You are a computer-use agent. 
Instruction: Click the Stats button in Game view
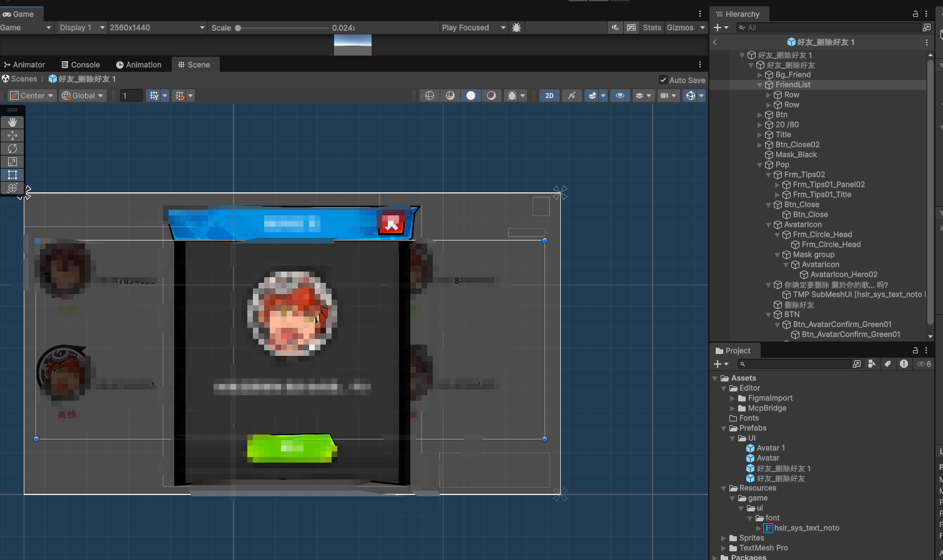point(652,27)
